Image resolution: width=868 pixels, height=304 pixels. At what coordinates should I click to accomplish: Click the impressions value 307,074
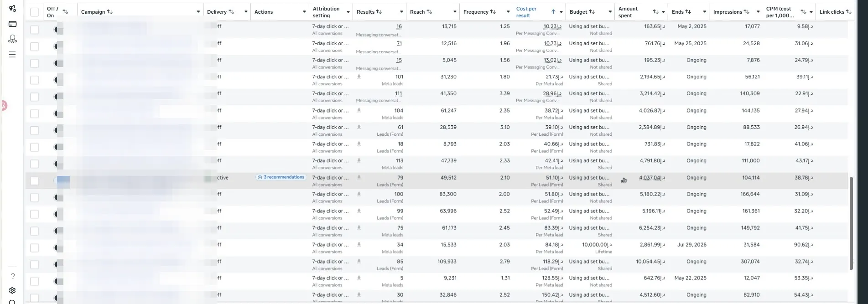750,262
